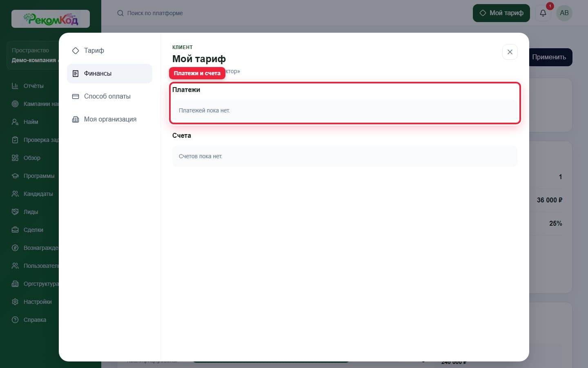Open notifications bell icon
The width and height of the screenshot is (588, 368).
[x=543, y=13]
